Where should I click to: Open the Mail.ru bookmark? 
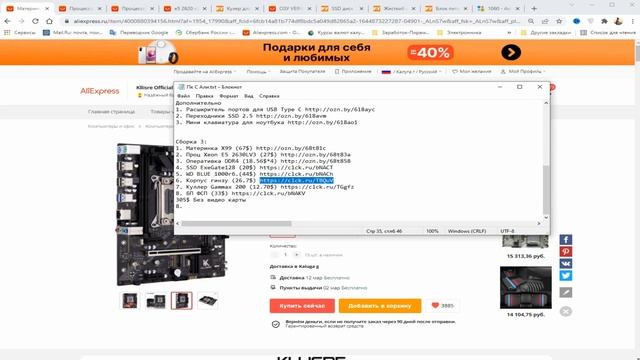[x=73, y=33]
